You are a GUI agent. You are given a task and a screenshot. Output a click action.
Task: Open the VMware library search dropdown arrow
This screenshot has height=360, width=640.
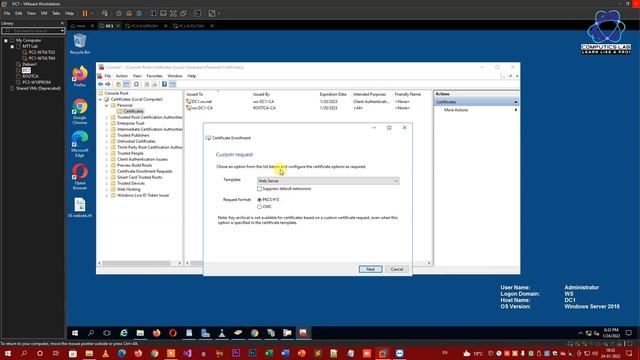62,31
